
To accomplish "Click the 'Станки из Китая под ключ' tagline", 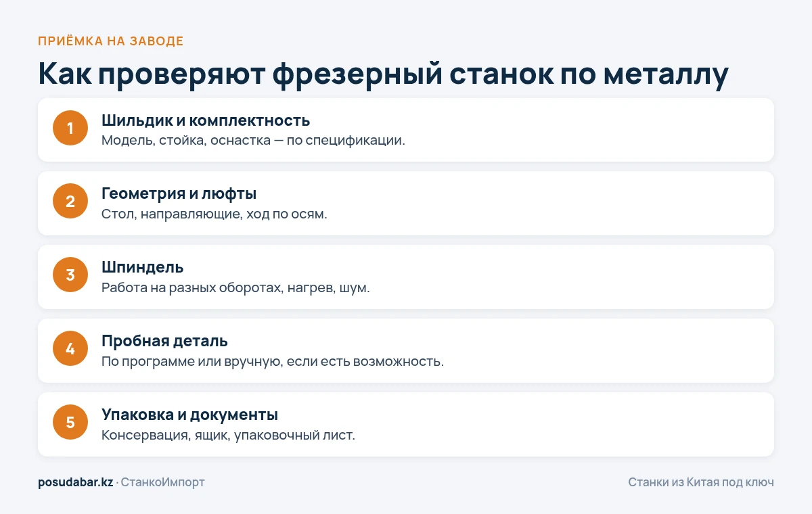I will coord(701,482).
